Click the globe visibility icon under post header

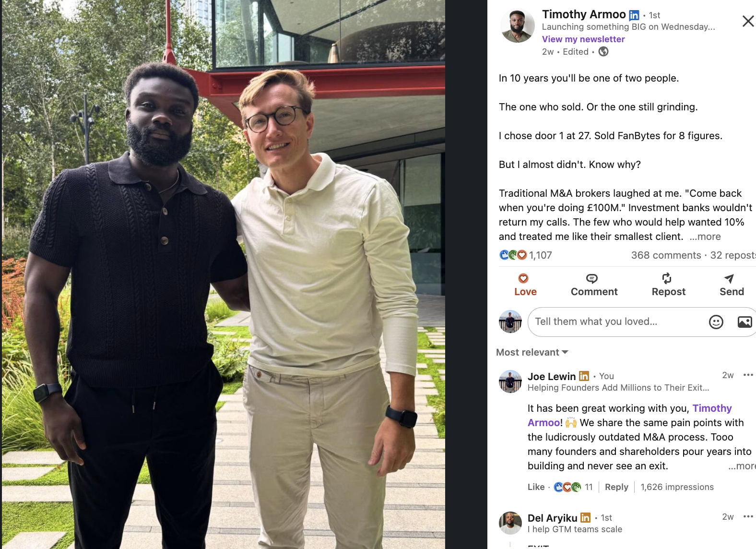coord(603,52)
